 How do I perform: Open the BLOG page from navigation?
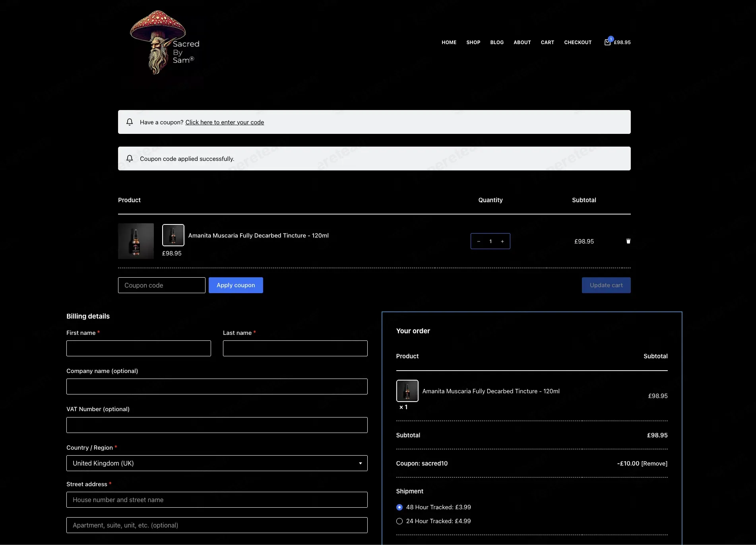[497, 43]
